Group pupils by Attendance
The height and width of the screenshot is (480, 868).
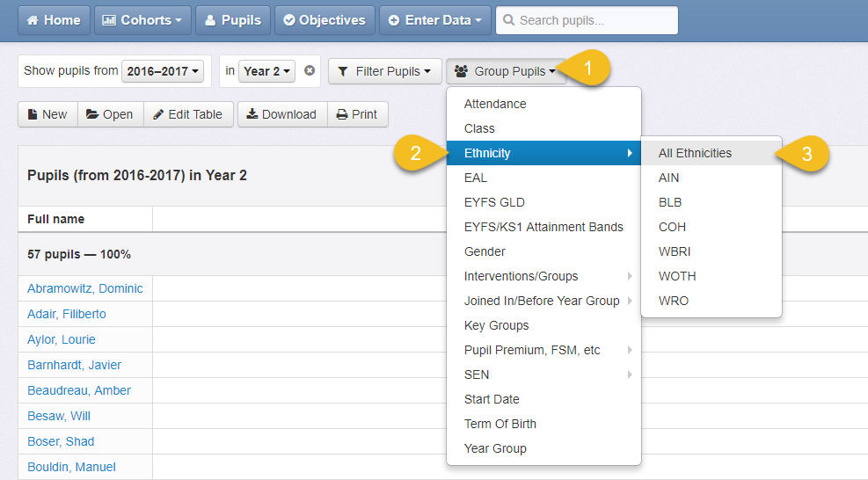543,104
